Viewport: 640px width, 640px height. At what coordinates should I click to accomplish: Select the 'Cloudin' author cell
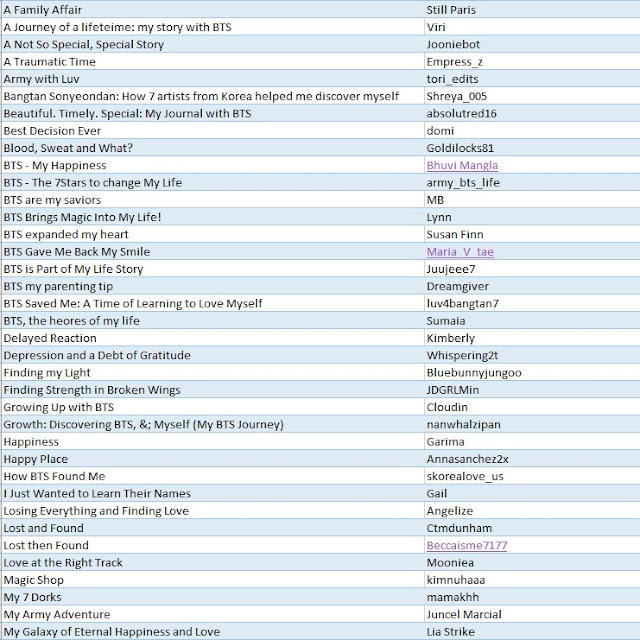tap(532, 407)
